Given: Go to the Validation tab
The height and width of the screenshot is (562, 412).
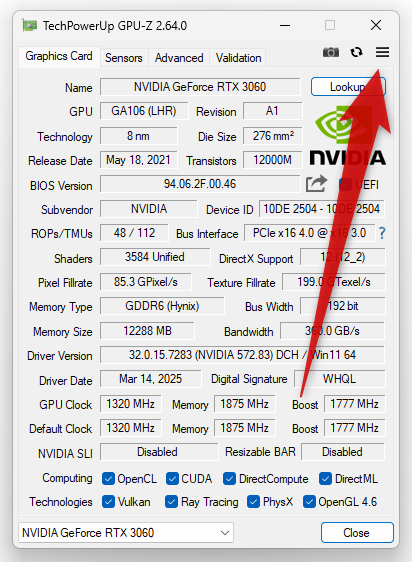Looking at the screenshot, I should 238,58.
